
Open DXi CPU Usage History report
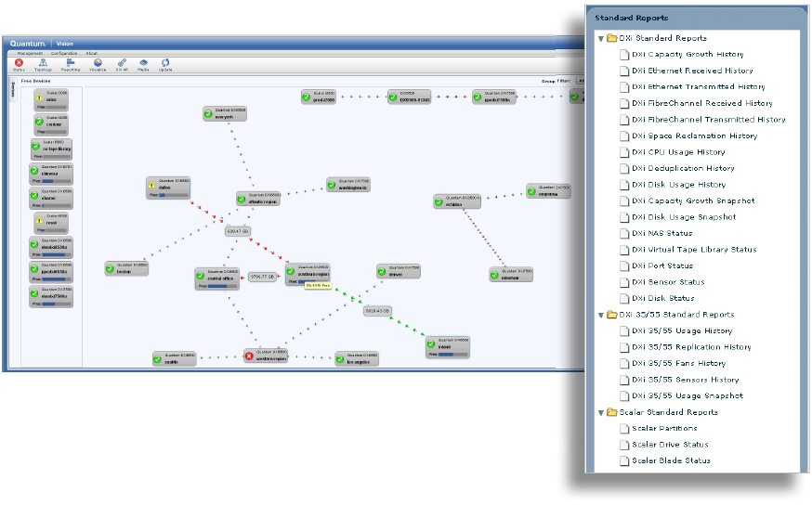[x=678, y=152]
